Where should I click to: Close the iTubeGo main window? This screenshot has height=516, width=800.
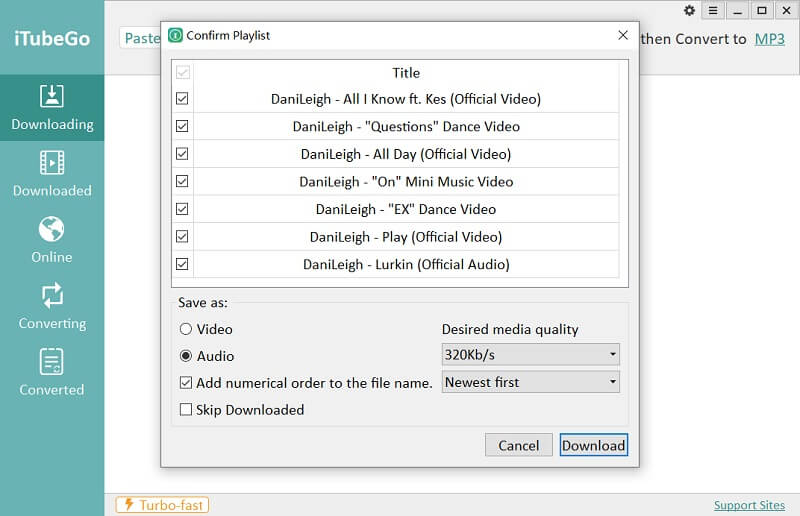coord(786,10)
